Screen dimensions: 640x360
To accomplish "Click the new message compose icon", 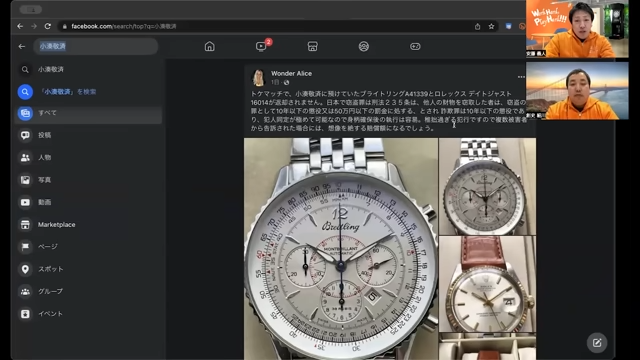I will 597,343.
